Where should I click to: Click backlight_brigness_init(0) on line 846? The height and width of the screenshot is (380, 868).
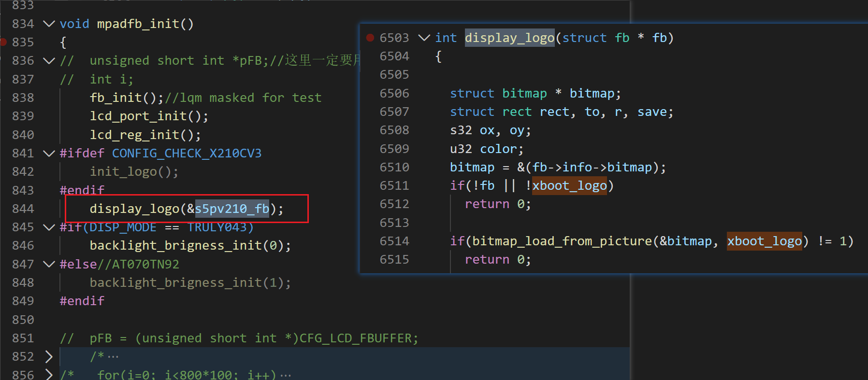click(190, 246)
